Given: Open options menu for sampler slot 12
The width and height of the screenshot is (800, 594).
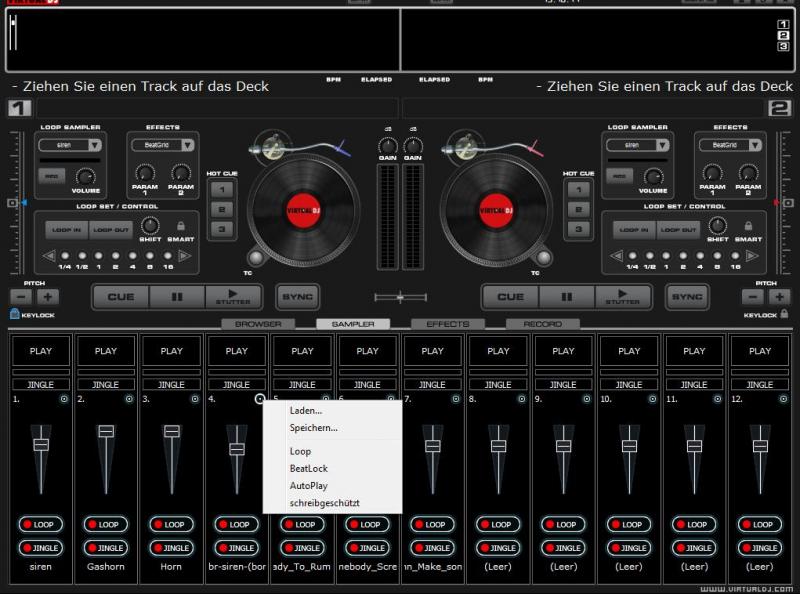Looking at the screenshot, I should point(783,399).
